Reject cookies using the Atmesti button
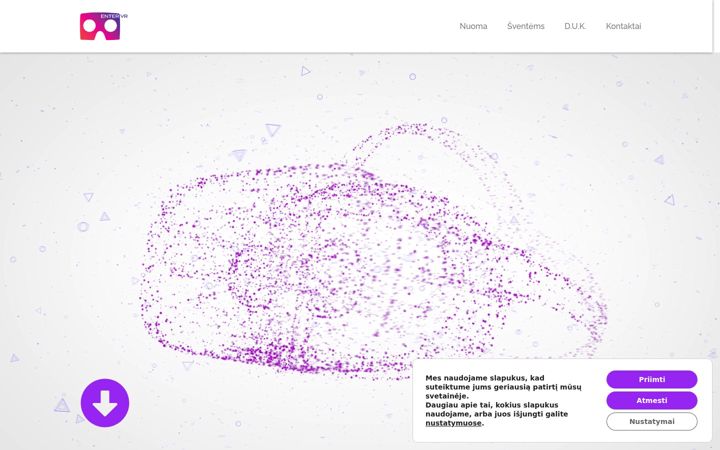 pyautogui.click(x=652, y=400)
